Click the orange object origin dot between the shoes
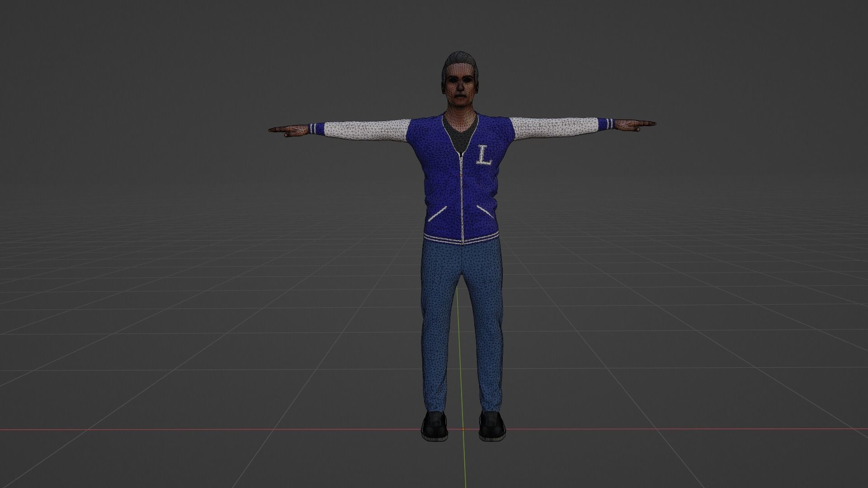 (462, 429)
